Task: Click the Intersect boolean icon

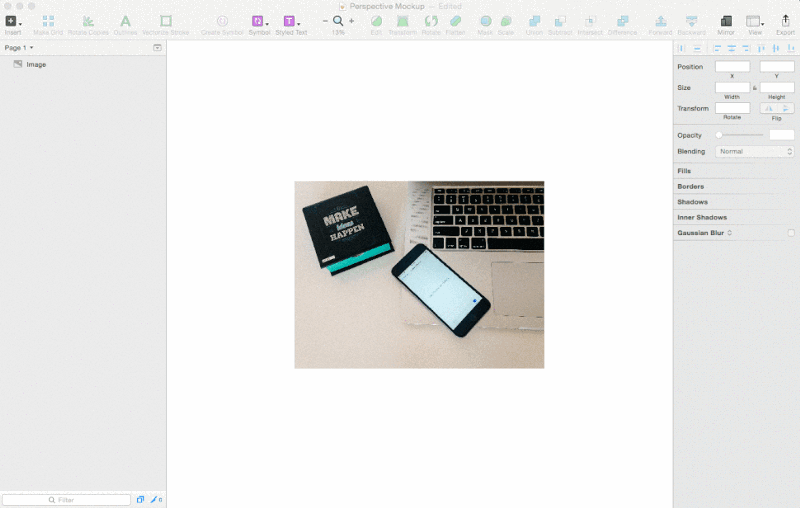Action: 590,21
